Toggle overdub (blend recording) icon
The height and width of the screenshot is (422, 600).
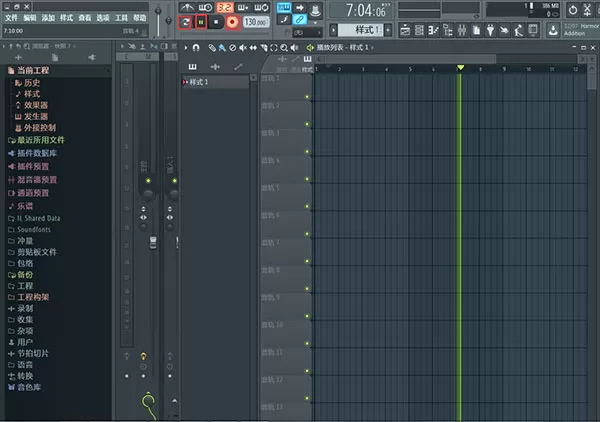click(x=243, y=7)
